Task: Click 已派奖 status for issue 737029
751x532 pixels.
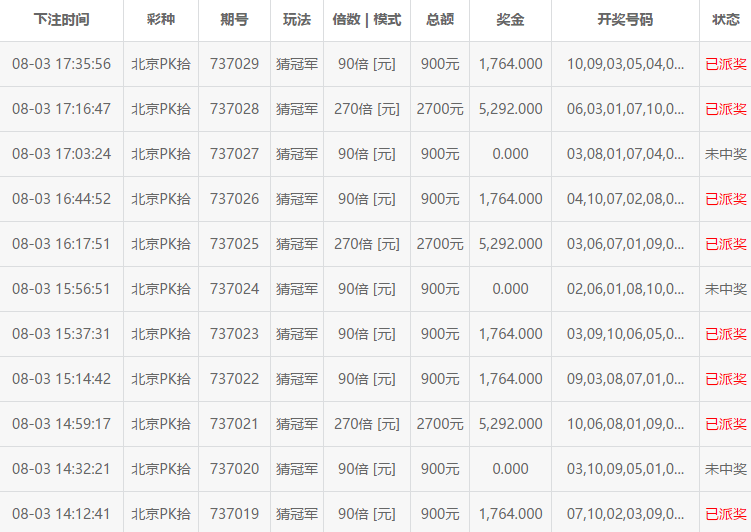Action: pos(726,64)
